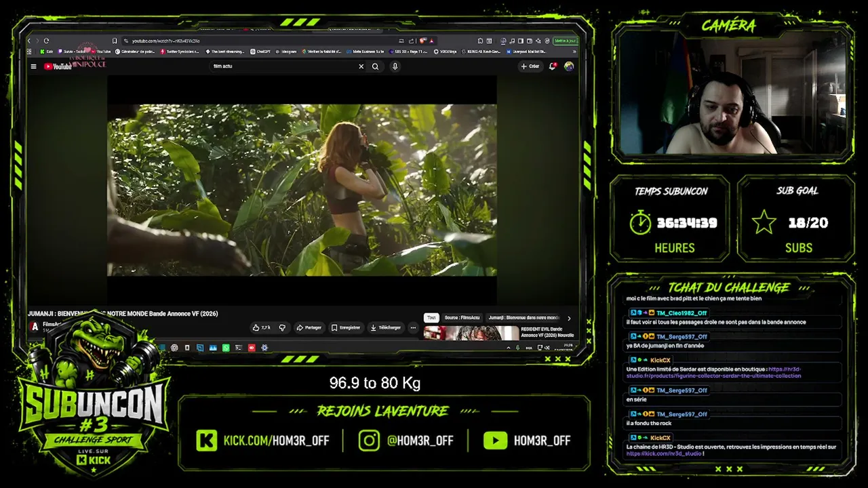
Task: Click the "96.9 to 80 Kg" weight text
Action: pos(375,383)
